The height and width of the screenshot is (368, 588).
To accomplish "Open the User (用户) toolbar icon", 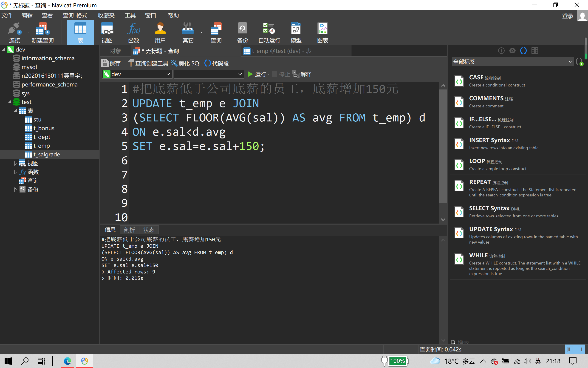I will click(x=160, y=33).
